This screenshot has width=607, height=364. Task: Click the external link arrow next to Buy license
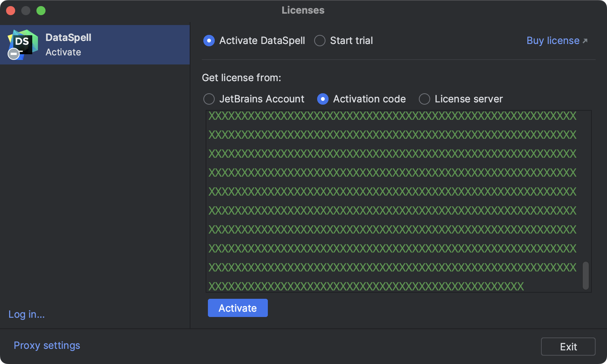585,40
